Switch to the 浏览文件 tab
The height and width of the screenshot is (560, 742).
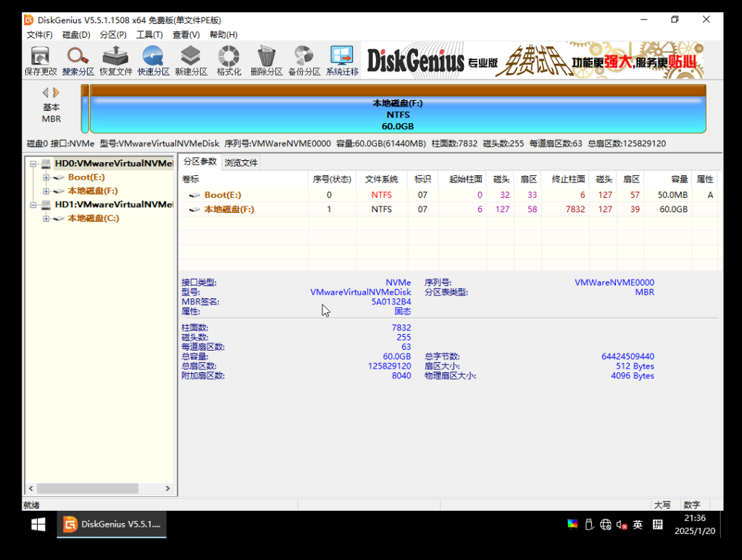tap(241, 162)
